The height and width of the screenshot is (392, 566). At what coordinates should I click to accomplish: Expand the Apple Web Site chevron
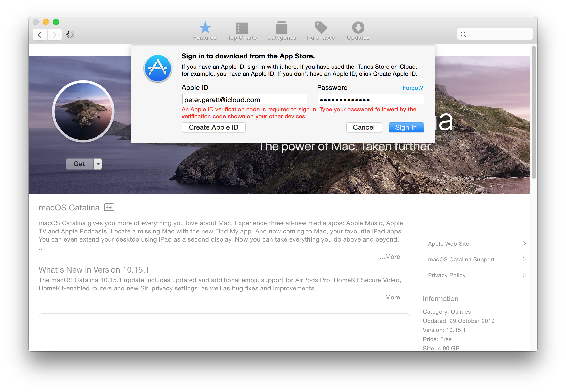coord(524,243)
